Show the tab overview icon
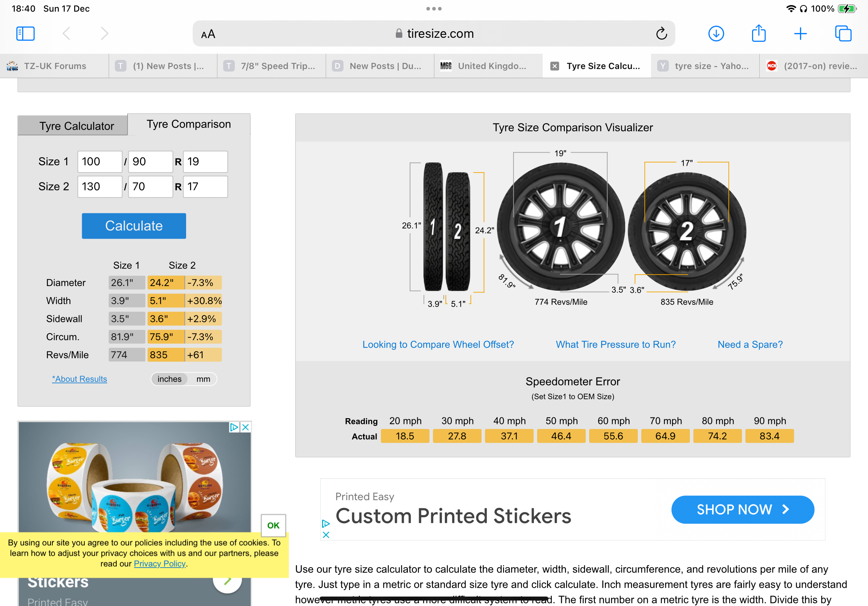868x606 pixels. pyautogui.click(x=843, y=34)
